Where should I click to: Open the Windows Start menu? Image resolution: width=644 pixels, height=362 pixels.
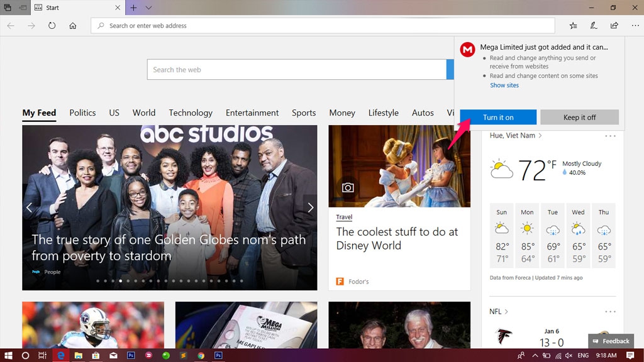click(x=8, y=356)
